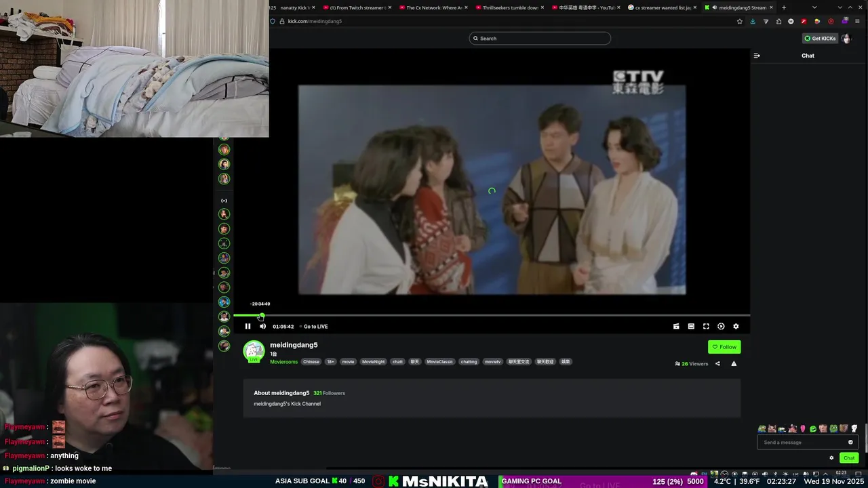Viewport: 868px width, 488px height.
Task: Enter fullscreen mode on the player
Action: [x=706, y=326]
